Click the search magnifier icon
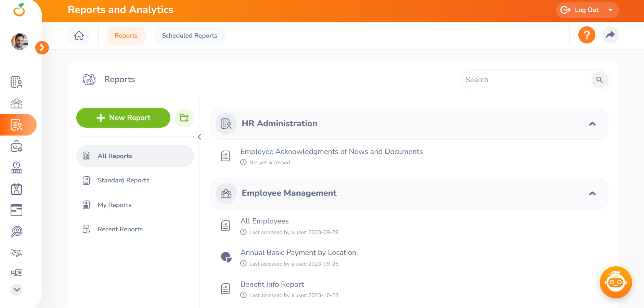Image resolution: width=644 pixels, height=308 pixels. pos(600,80)
